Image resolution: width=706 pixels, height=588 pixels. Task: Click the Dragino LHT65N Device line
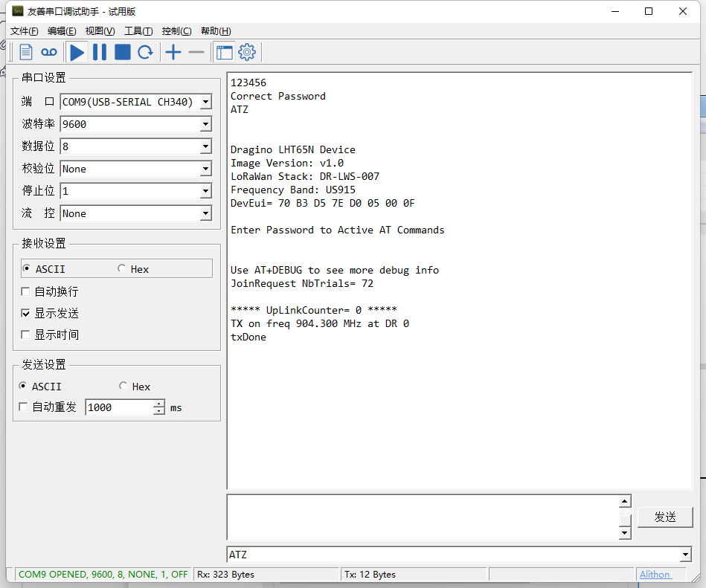pos(293,150)
